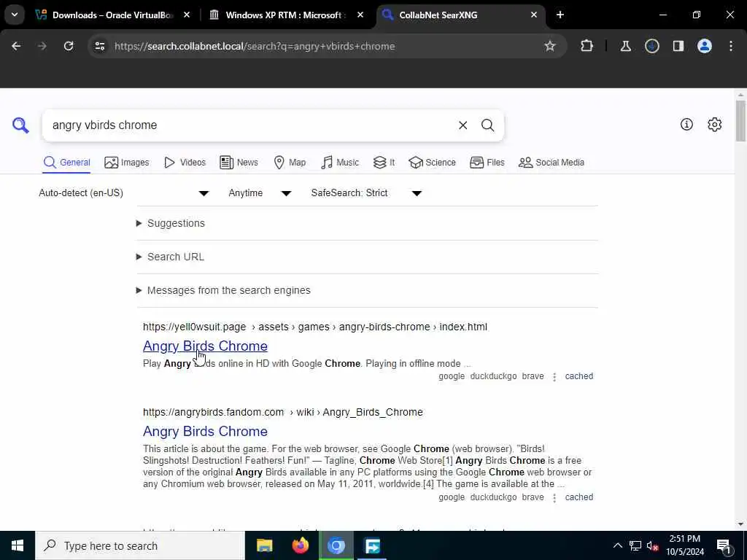Select the Map search category
Image resolution: width=747 pixels, height=560 pixels.
pos(290,163)
